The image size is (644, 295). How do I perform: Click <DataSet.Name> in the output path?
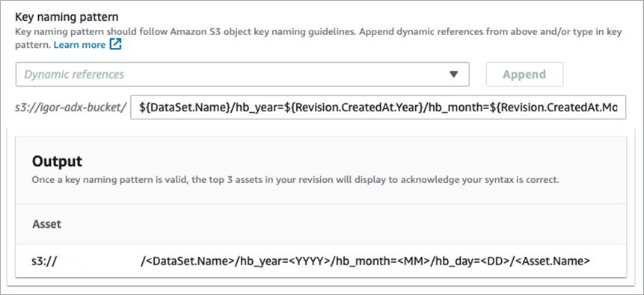click(189, 261)
